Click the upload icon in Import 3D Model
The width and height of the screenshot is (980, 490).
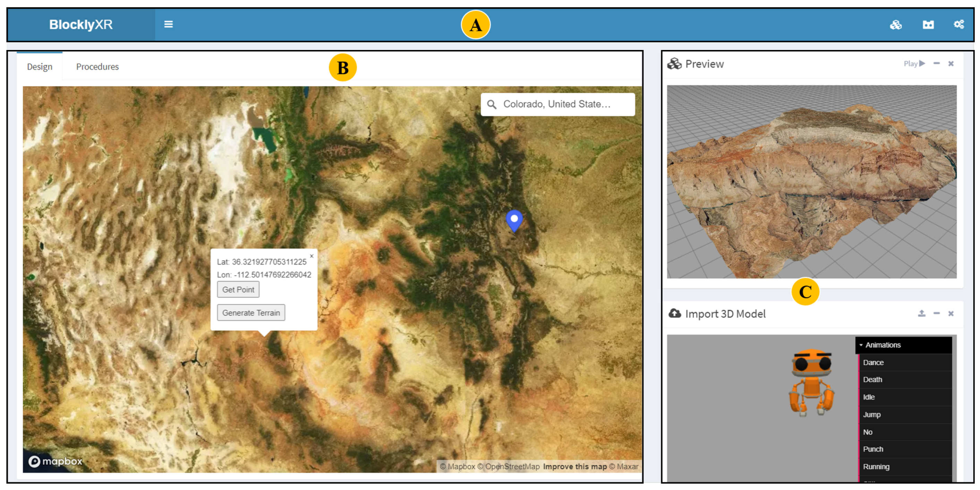921,313
